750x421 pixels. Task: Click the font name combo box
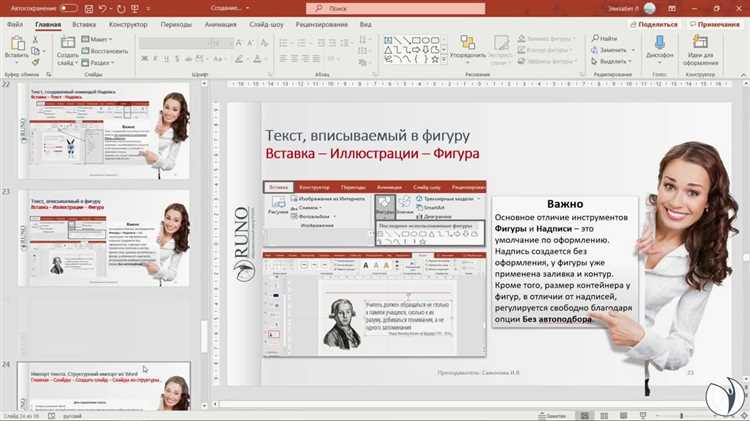click(x=173, y=44)
